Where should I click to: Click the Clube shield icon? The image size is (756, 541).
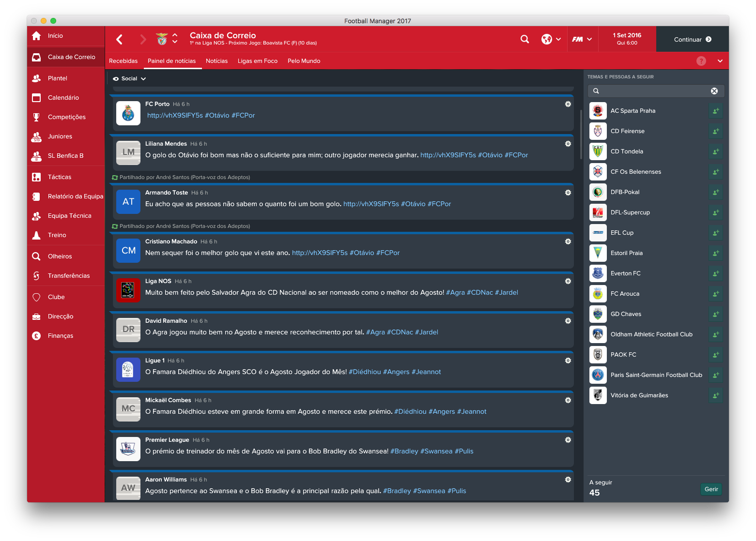point(36,297)
